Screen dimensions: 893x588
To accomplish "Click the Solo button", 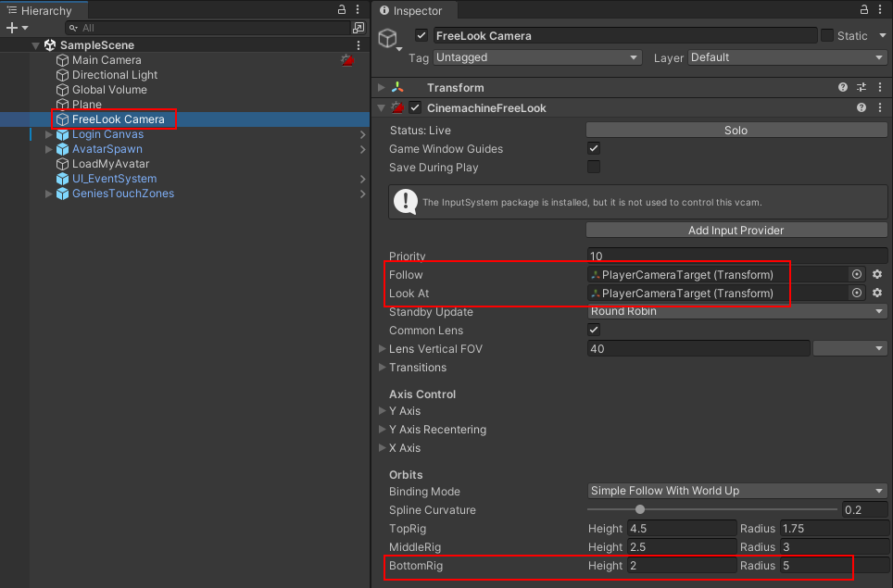I will [x=736, y=131].
